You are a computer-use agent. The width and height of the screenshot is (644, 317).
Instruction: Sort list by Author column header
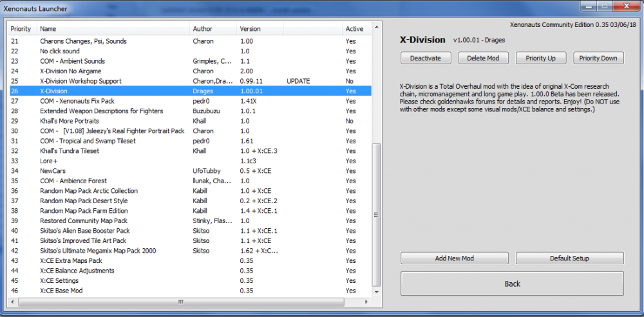click(214, 29)
